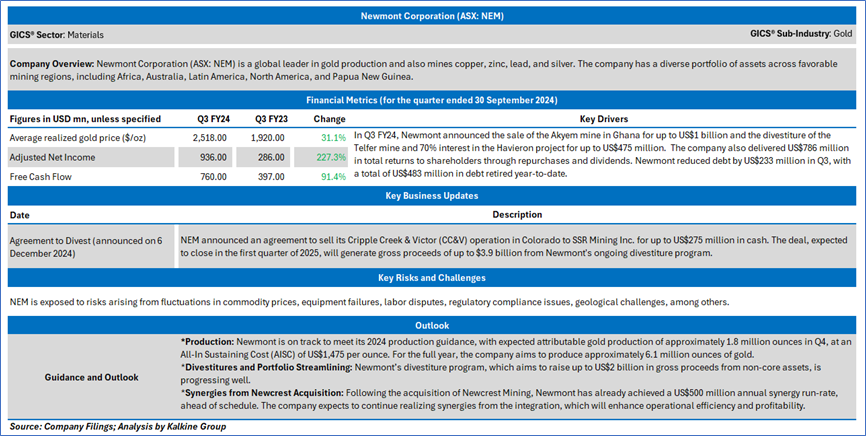This screenshot has width=866, height=436.
Task: Select the GICS Sector: Materials label
Action: point(56,35)
